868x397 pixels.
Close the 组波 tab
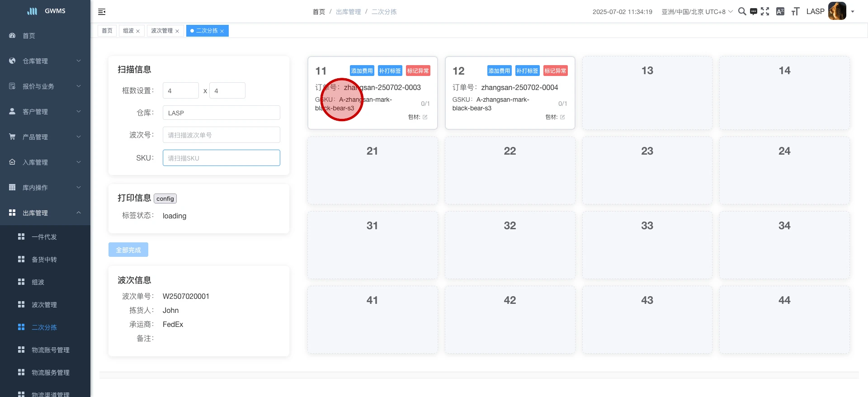(x=138, y=31)
